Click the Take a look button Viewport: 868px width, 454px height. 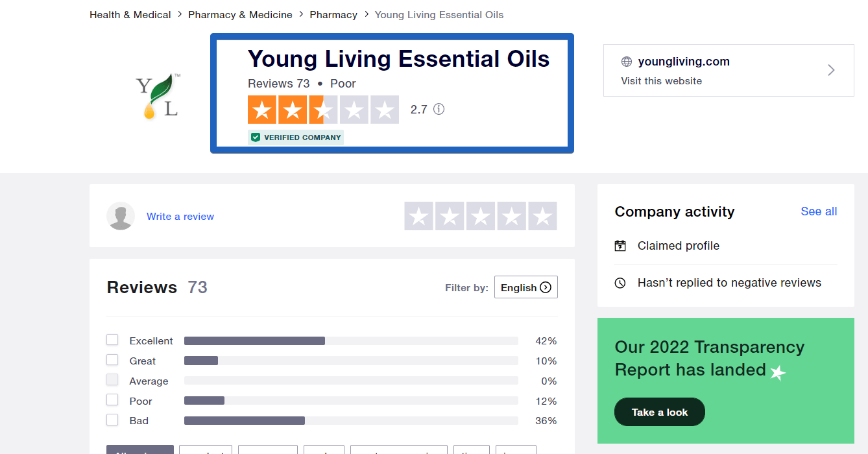click(660, 412)
